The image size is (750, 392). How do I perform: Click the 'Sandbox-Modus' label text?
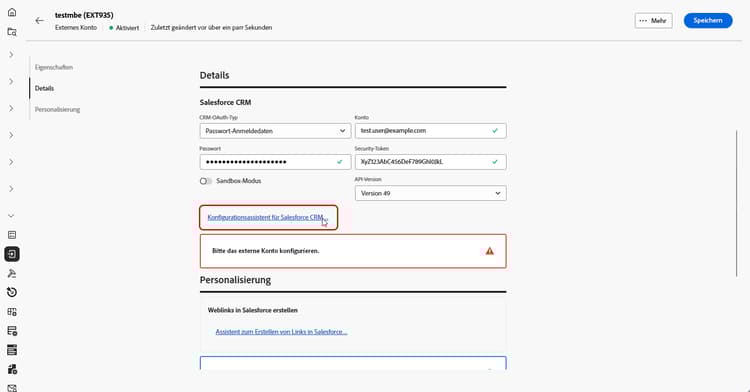(239, 181)
